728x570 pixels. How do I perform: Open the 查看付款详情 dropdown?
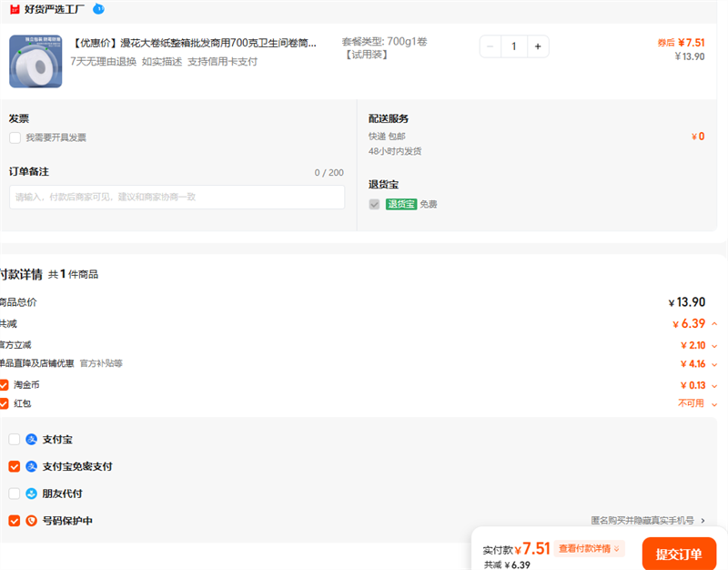[x=591, y=549]
